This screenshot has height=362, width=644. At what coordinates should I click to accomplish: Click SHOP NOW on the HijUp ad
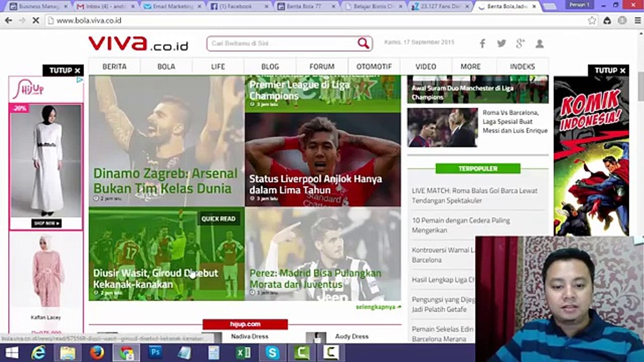tap(46, 223)
